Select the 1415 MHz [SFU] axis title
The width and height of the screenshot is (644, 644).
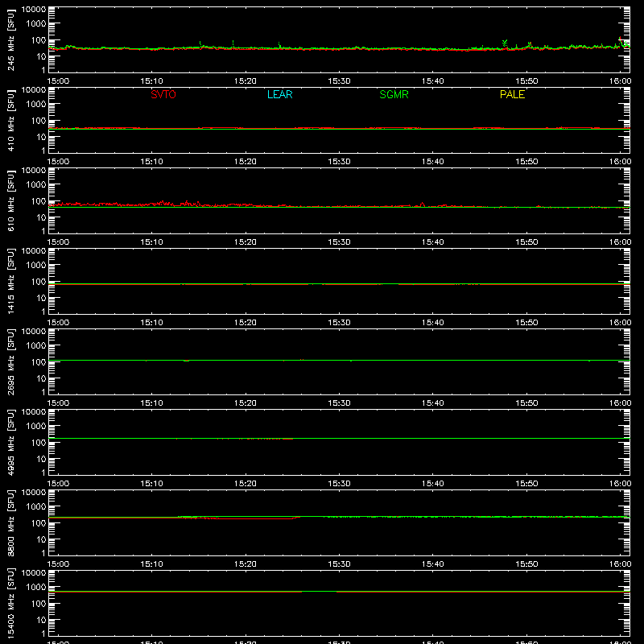[11, 281]
